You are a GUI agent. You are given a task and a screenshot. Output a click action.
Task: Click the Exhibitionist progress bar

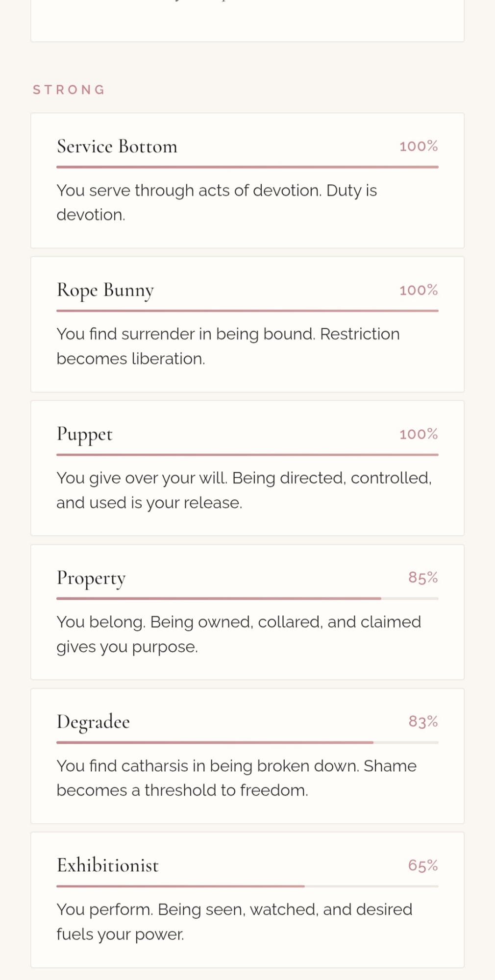(x=247, y=886)
